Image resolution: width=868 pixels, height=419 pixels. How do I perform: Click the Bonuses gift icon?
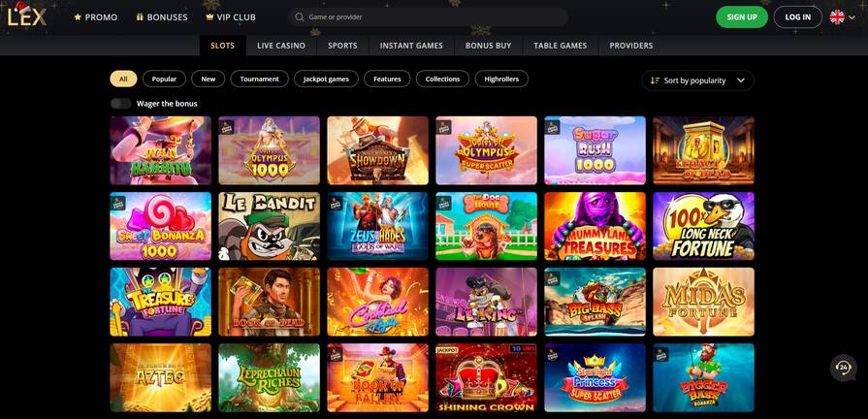[140, 17]
